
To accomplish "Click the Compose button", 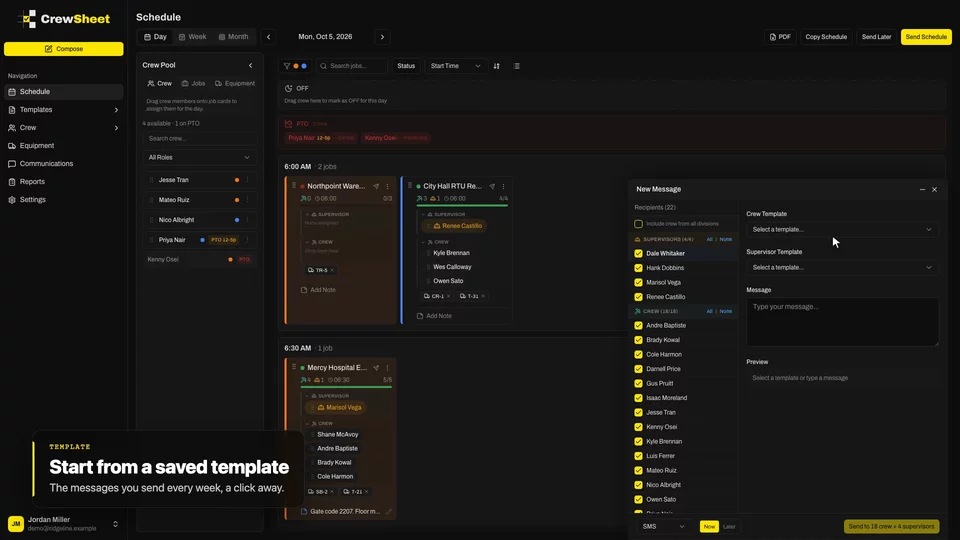I will 64,49.
